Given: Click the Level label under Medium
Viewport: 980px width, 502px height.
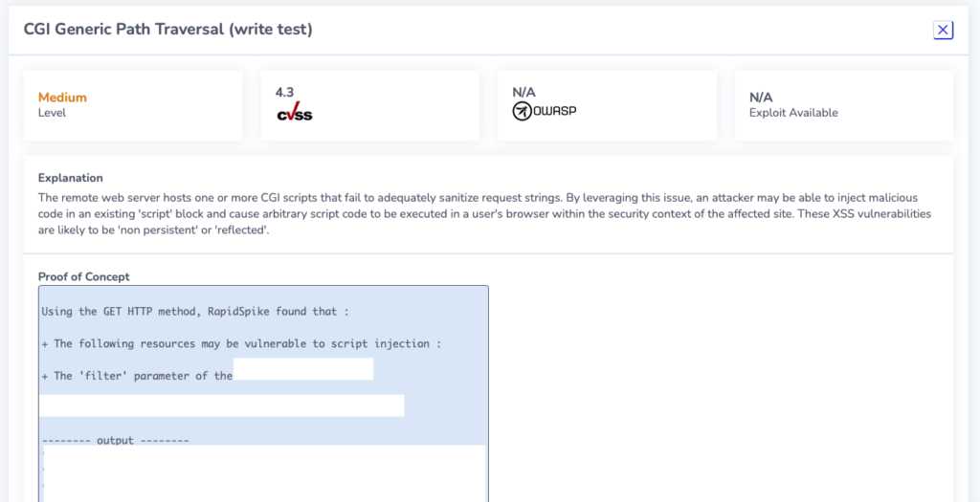Looking at the screenshot, I should [x=52, y=113].
